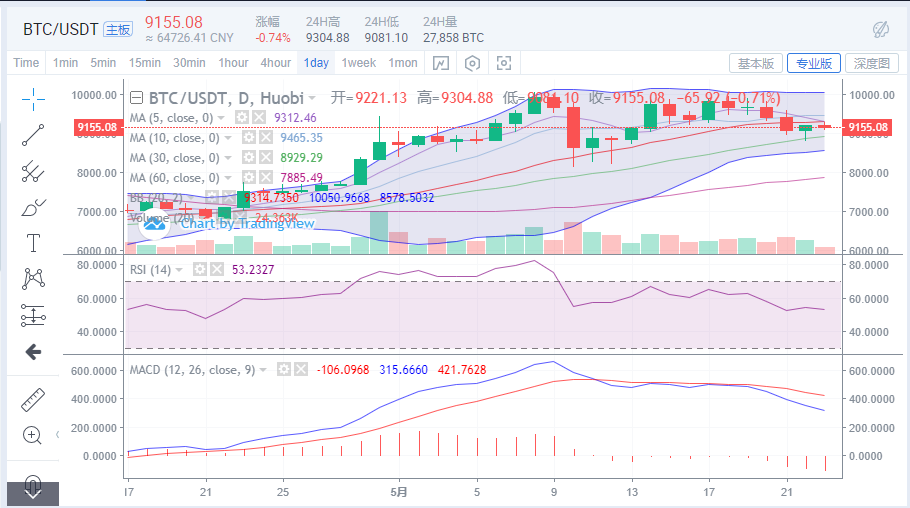This screenshot has width=910, height=508.
Task: Switch to 1min interval
Action: 66,63
